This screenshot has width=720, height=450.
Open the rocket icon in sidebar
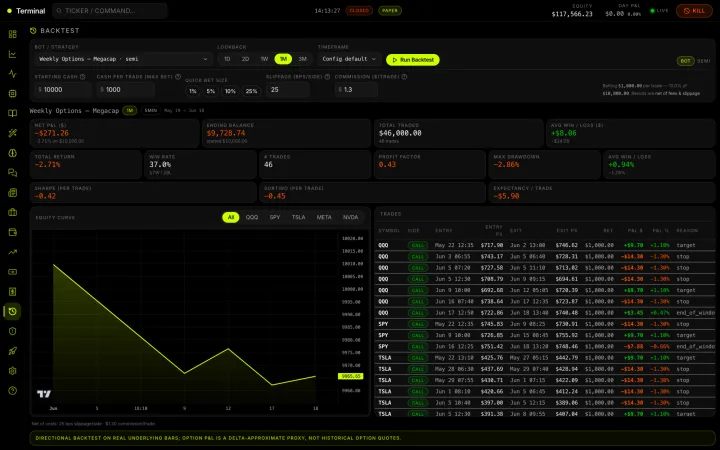point(12,351)
